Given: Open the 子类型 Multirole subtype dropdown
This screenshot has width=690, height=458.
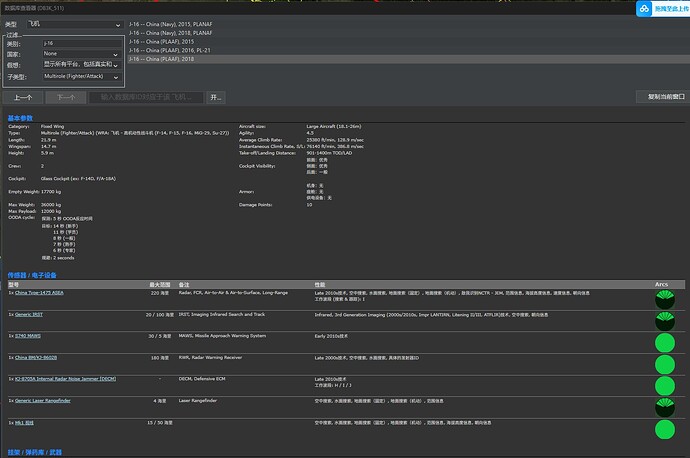Looking at the screenshot, I should pyautogui.click(x=81, y=77).
